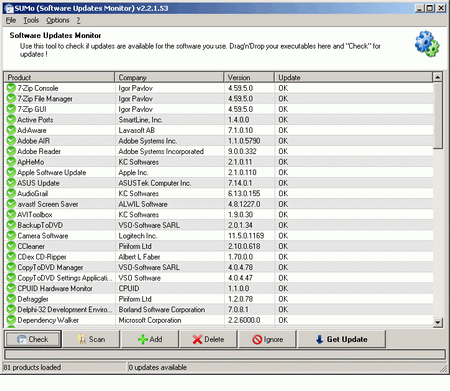Click company Logitech Inc.

(x=138, y=236)
